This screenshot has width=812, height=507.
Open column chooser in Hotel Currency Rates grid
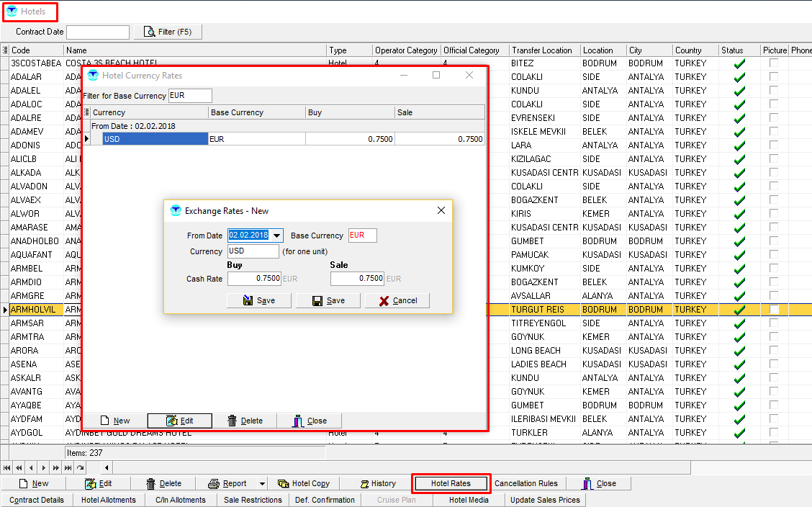point(87,112)
